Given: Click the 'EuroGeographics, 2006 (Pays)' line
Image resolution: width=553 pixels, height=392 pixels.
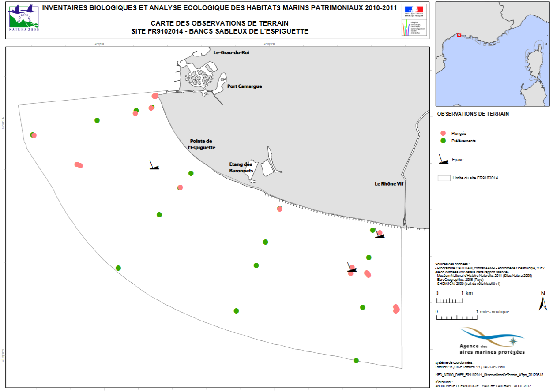Looking at the screenshot, I should click(460, 280).
